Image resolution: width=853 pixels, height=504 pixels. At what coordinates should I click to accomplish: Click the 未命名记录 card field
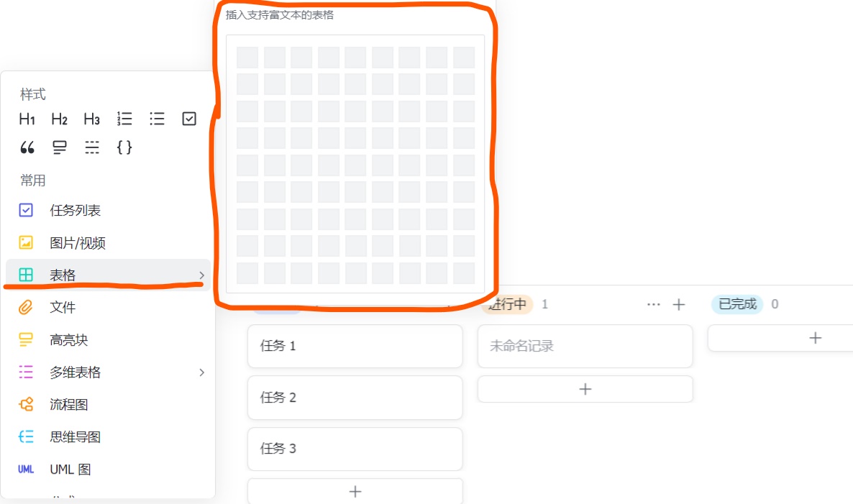click(585, 347)
